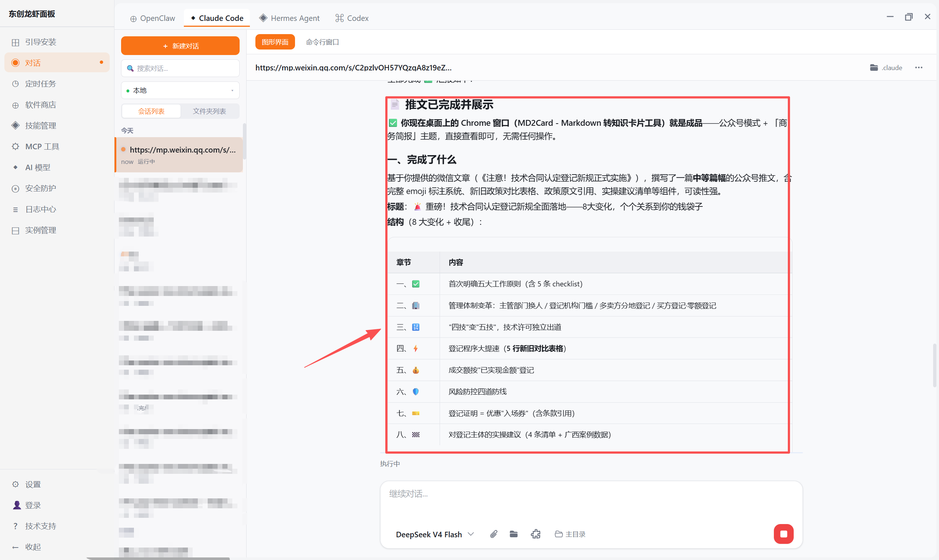939x560 pixels.
Task: Select the Claude Code tab
Action: point(217,18)
